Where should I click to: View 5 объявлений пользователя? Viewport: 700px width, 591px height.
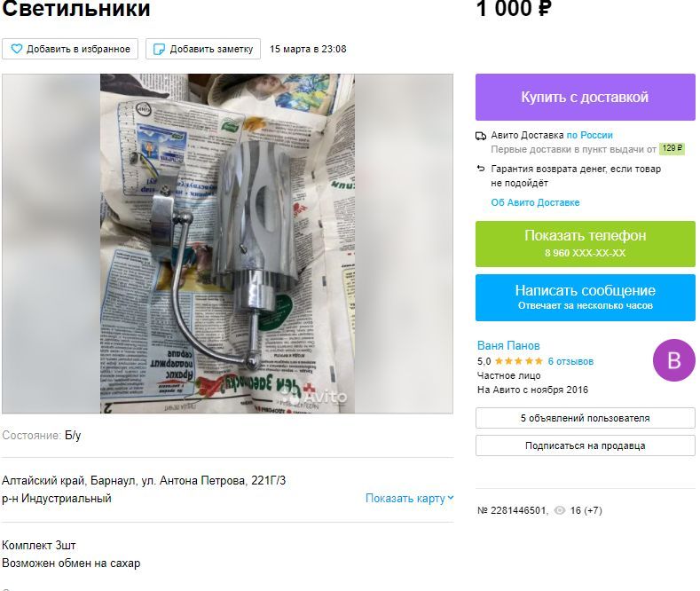tap(586, 418)
